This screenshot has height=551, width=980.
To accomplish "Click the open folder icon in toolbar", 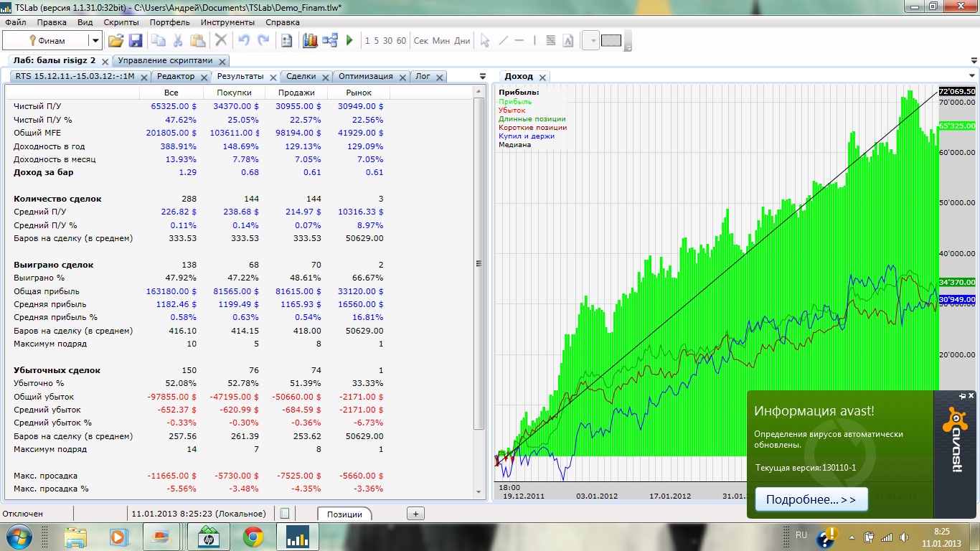I will click(116, 41).
